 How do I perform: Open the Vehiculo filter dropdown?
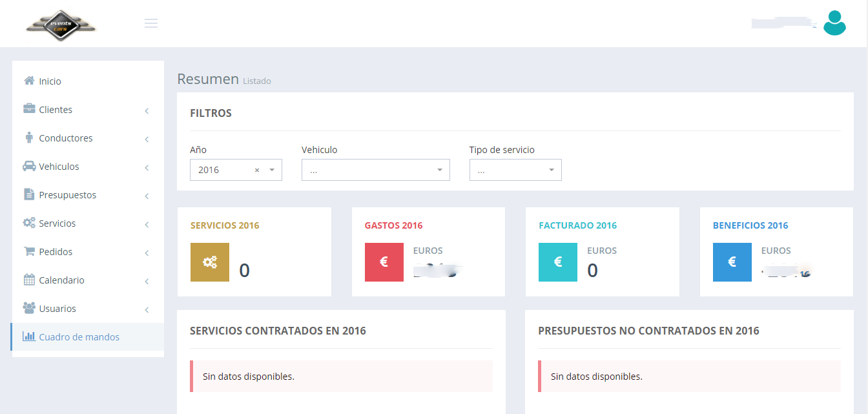click(375, 170)
